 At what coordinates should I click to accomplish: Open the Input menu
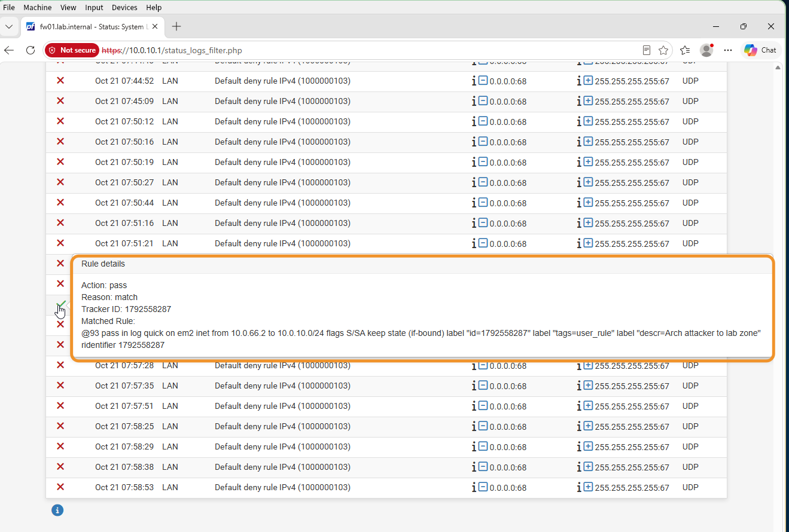pos(94,7)
